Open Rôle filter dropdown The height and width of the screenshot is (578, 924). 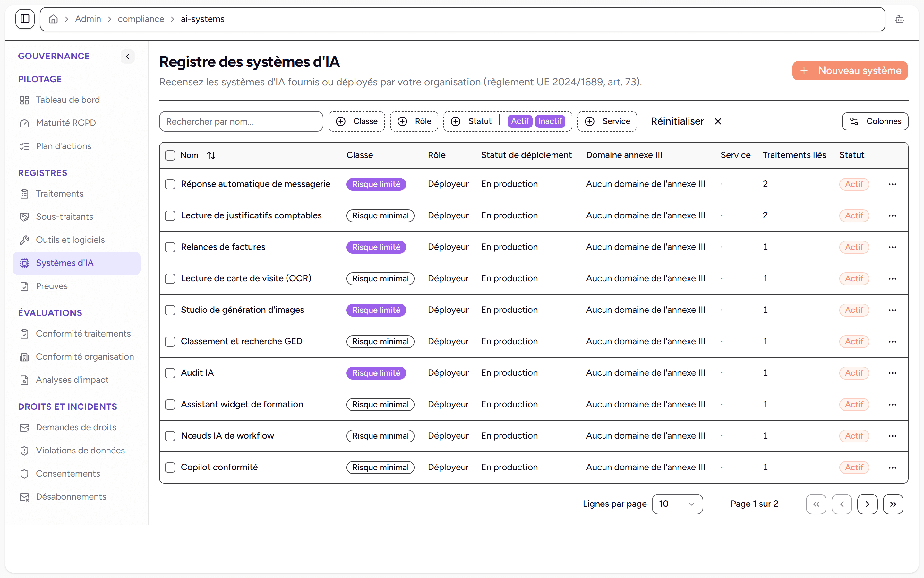414,122
